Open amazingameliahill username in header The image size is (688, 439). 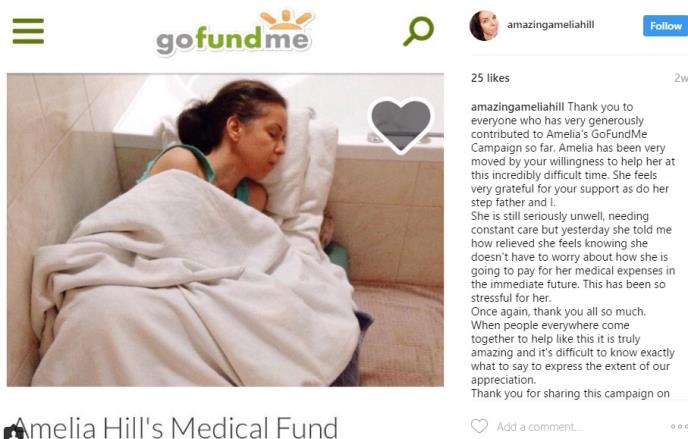coord(551,25)
